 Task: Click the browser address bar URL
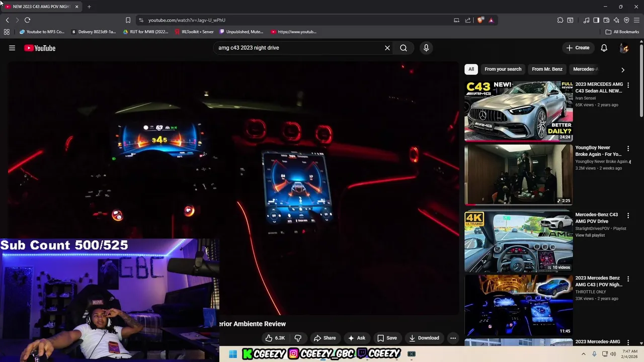(x=187, y=20)
